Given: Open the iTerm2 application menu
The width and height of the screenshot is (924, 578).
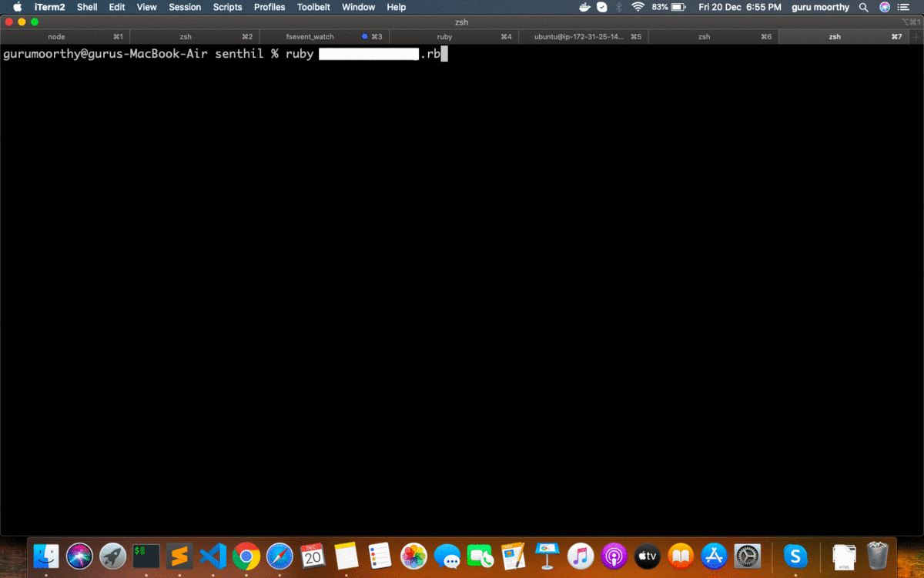Looking at the screenshot, I should 50,7.
